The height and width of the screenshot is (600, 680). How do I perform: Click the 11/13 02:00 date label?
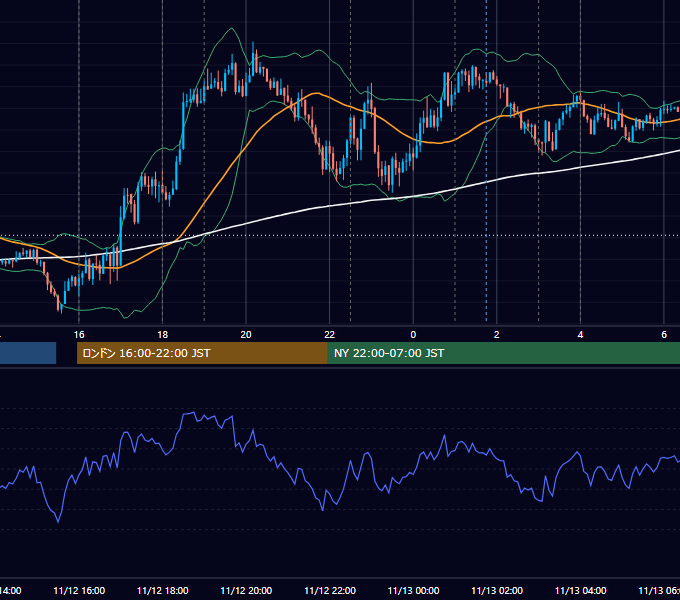pos(497,590)
